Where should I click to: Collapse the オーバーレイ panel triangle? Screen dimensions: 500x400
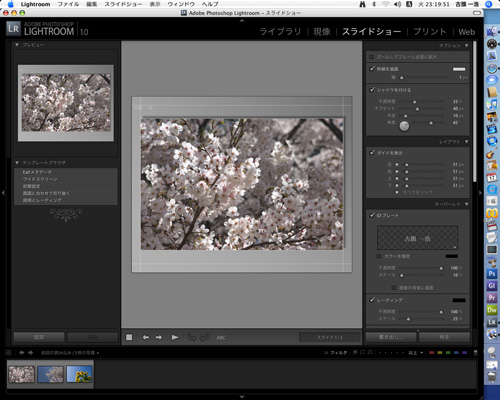click(466, 204)
